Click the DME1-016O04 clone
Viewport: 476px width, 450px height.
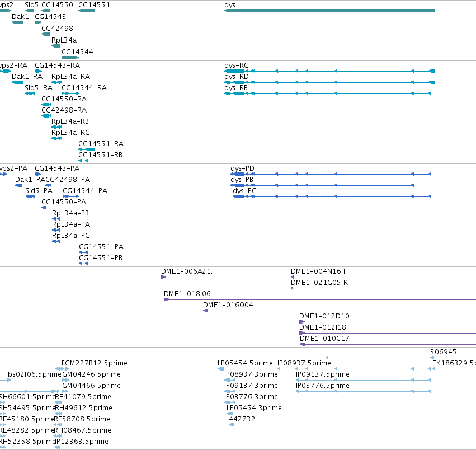tap(340, 311)
